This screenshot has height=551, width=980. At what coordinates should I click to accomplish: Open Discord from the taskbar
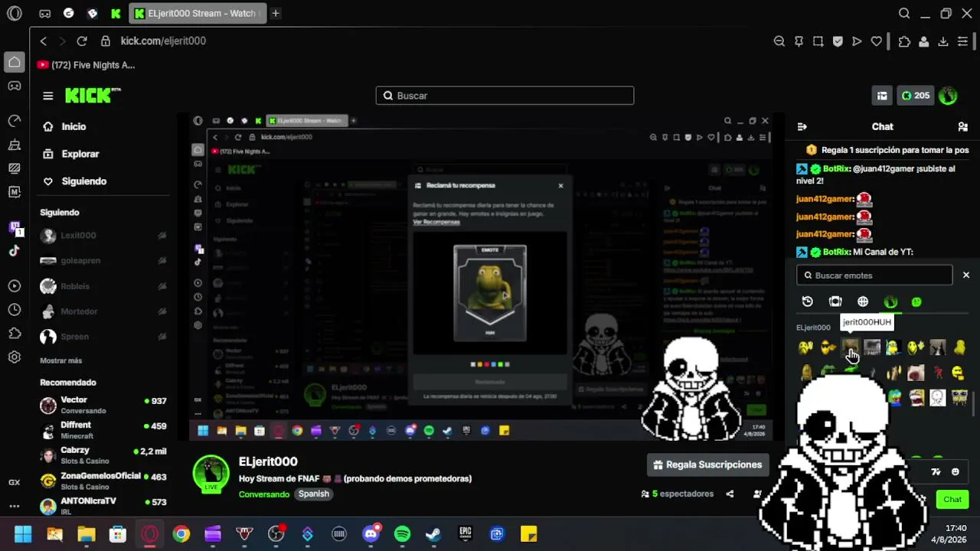(371, 534)
